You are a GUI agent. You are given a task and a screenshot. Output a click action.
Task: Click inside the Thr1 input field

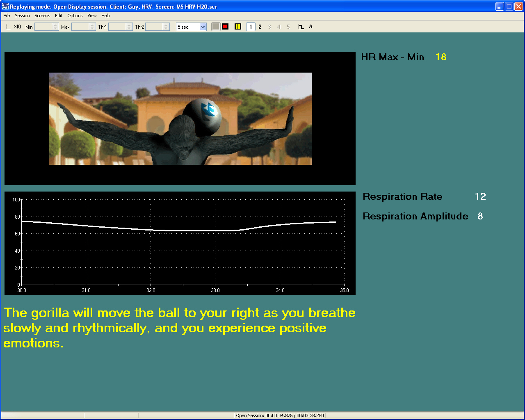coord(116,27)
